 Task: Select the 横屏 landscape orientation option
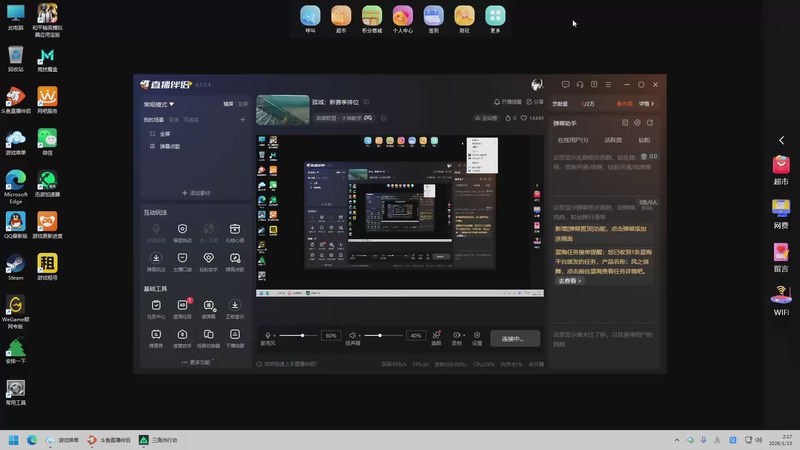[228, 104]
